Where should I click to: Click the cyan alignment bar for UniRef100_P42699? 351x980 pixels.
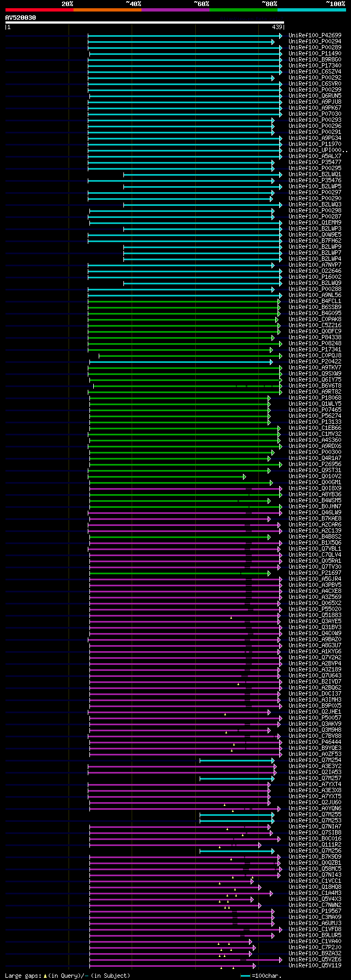tap(185, 36)
